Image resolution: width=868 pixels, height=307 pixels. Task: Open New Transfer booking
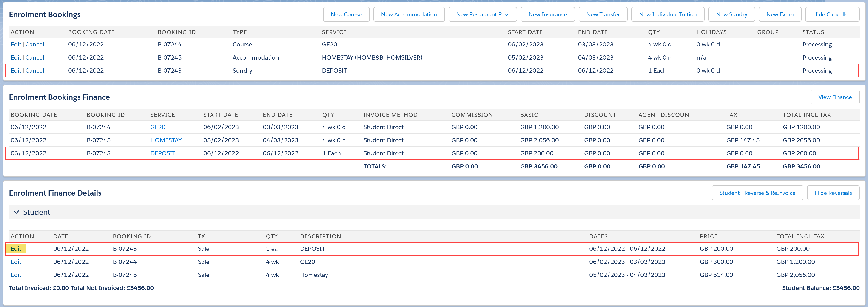pos(603,14)
